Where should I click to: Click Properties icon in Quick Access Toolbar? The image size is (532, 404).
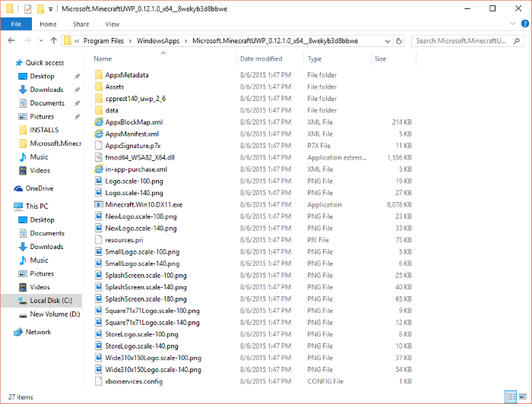tap(28, 9)
